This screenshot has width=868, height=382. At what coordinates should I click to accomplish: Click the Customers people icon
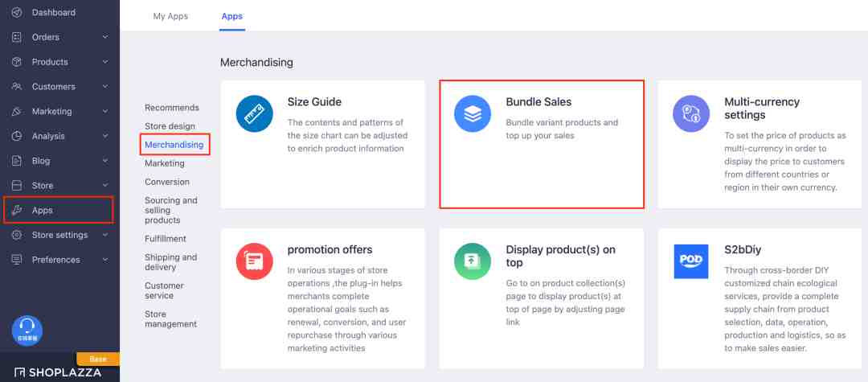[17, 86]
